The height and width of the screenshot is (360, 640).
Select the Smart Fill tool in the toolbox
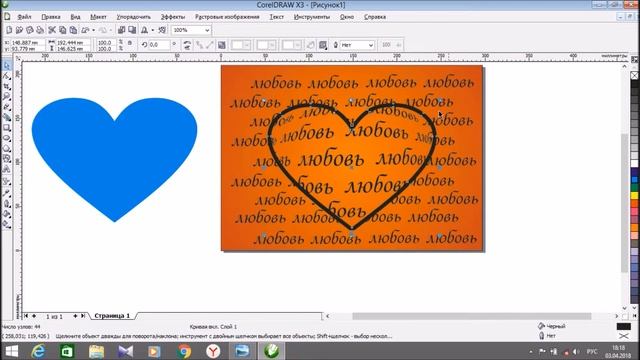pyautogui.click(x=7, y=118)
